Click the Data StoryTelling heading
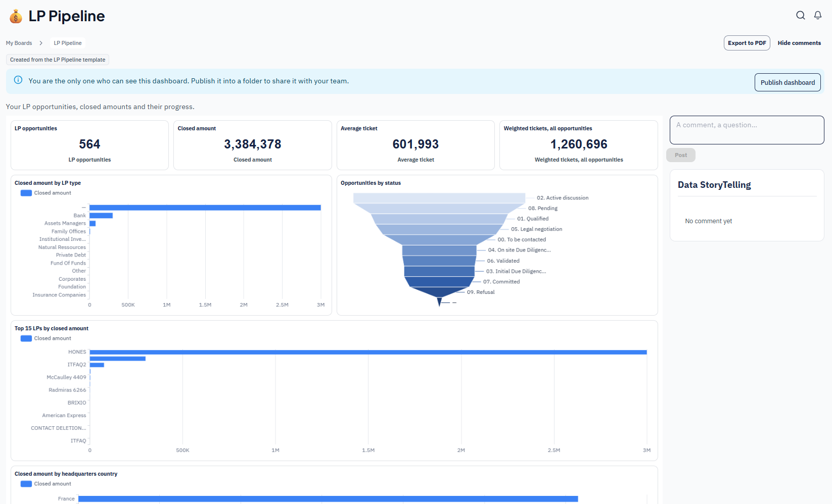This screenshot has width=832, height=504. [x=714, y=185]
